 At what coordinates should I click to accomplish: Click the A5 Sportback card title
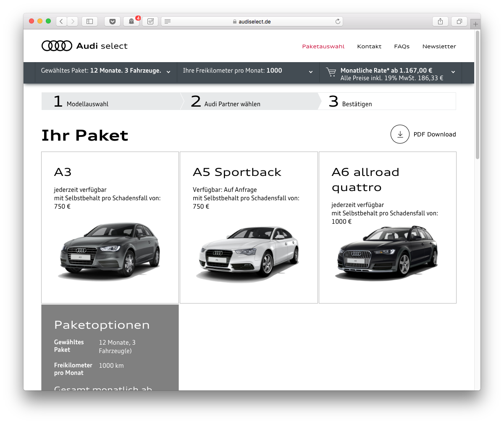pos(237,172)
